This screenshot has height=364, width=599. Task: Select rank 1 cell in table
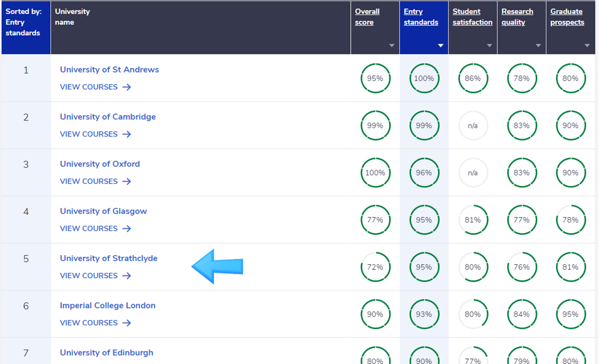(26, 78)
